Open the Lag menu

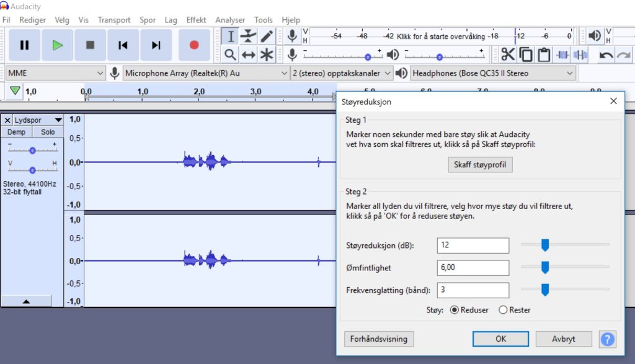[x=171, y=20]
